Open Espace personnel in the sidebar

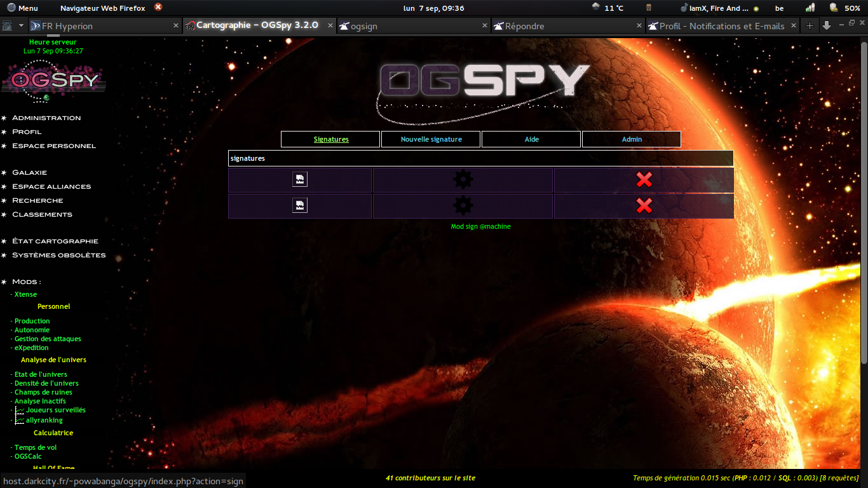click(x=54, y=146)
